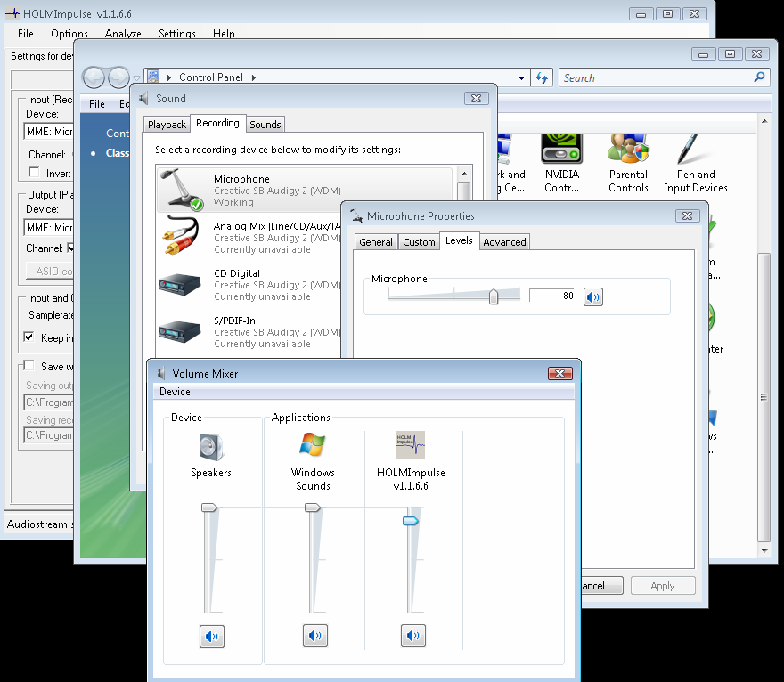Click the microphone level value field showing 80
This screenshot has width=784, height=682.
pos(553,296)
